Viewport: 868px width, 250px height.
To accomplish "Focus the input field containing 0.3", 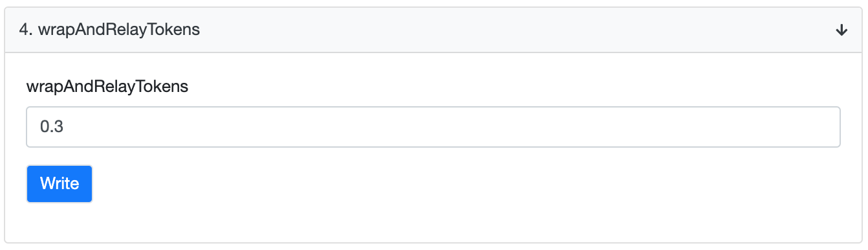I will click(x=433, y=127).
